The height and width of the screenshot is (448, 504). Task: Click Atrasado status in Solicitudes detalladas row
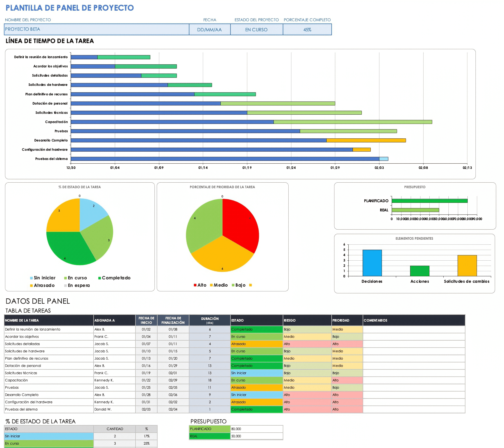[257, 344]
